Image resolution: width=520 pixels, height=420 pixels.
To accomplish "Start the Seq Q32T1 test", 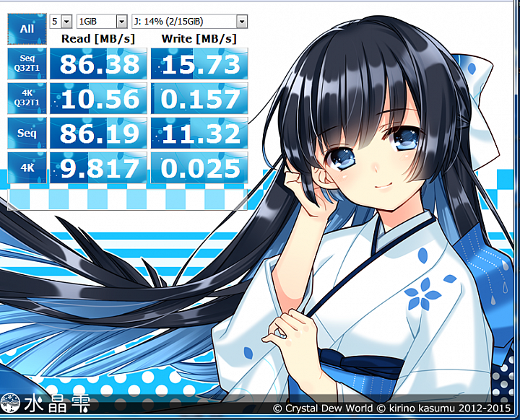I will pos(27,64).
